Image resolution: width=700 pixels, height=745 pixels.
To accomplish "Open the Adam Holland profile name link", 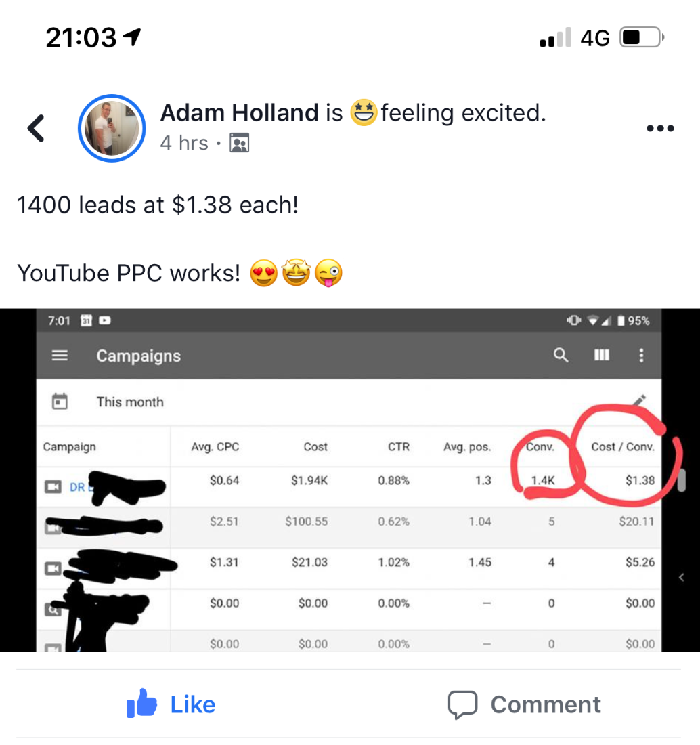I will pyautogui.click(x=240, y=113).
